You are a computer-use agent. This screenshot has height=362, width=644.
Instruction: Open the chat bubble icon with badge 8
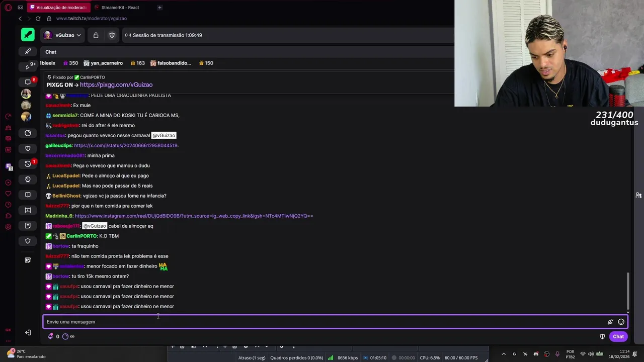point(28,81)
